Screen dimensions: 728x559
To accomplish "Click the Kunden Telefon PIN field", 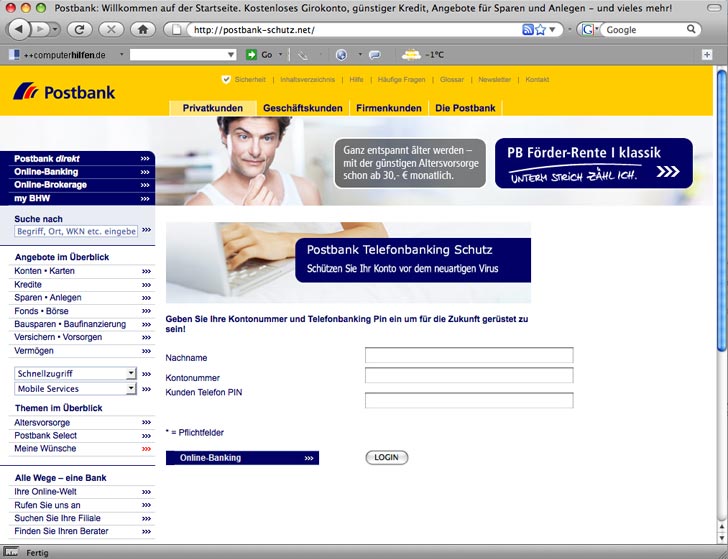I will tap(469, 400).
